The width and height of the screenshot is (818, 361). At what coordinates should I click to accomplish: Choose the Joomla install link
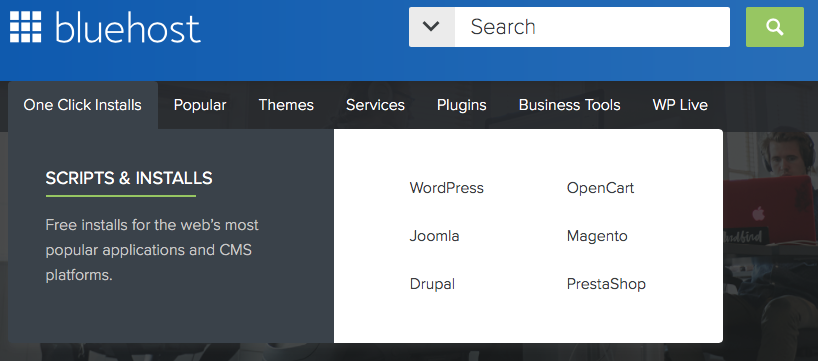point(434,236)
